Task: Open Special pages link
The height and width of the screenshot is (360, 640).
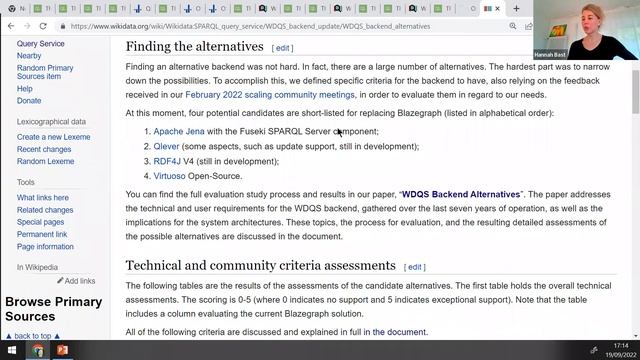Action: click(x=40, y=222)
